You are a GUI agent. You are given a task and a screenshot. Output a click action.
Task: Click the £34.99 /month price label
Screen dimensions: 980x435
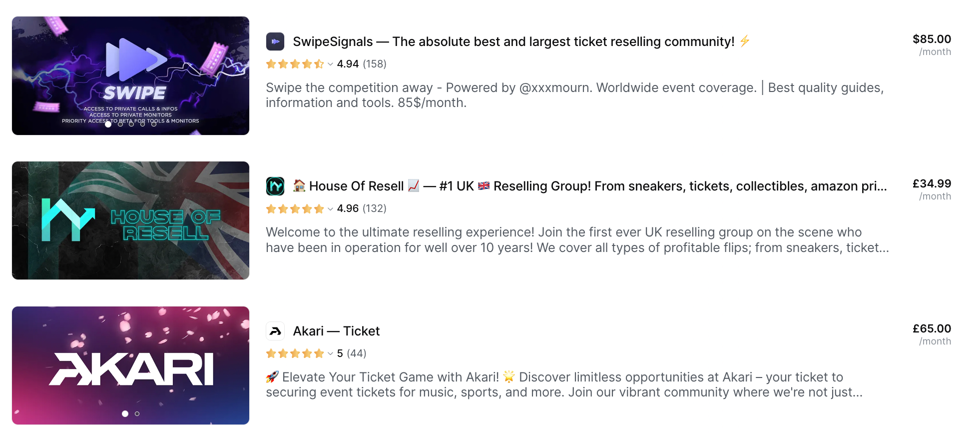[x=932, y=188]
